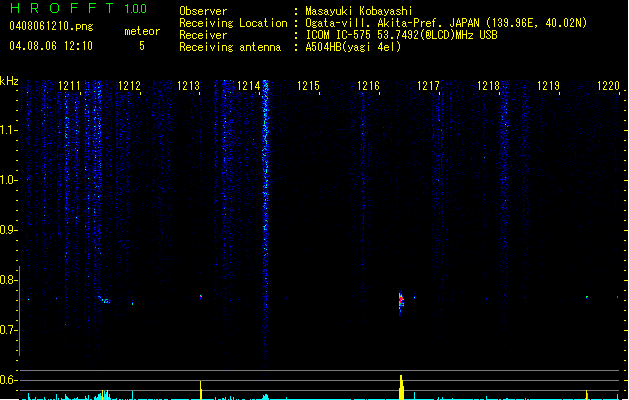Click the 1212 time axis label
Screen dimensions: 629x400
click(129, 86)
